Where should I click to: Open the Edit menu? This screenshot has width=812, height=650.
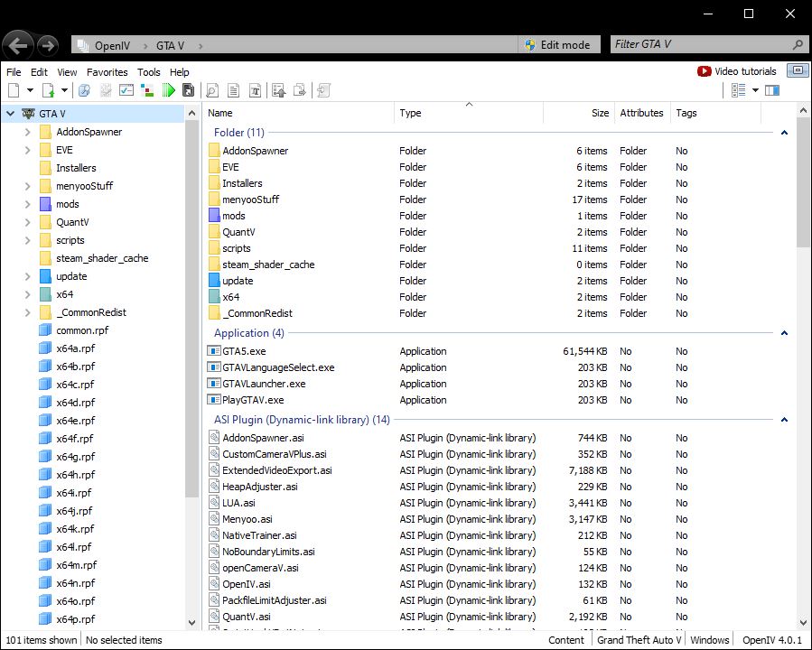pyautogui.click(x=39, y=72)
